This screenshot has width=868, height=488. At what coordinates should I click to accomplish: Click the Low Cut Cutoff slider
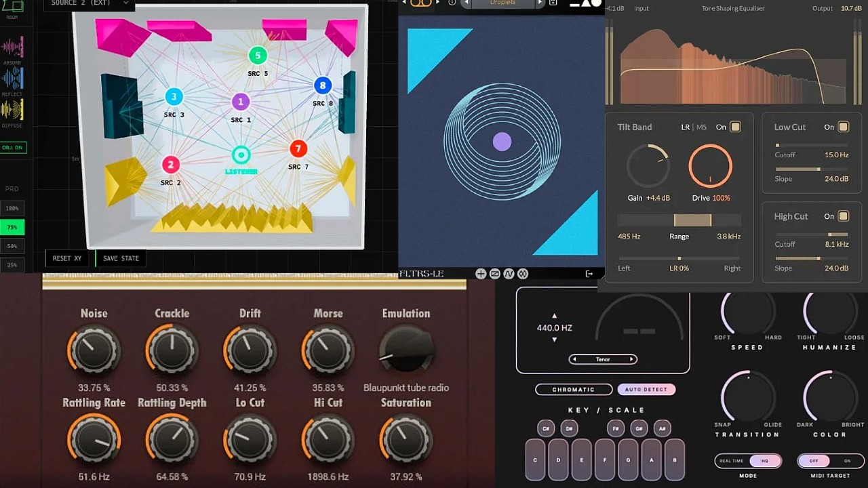(812, 145)
